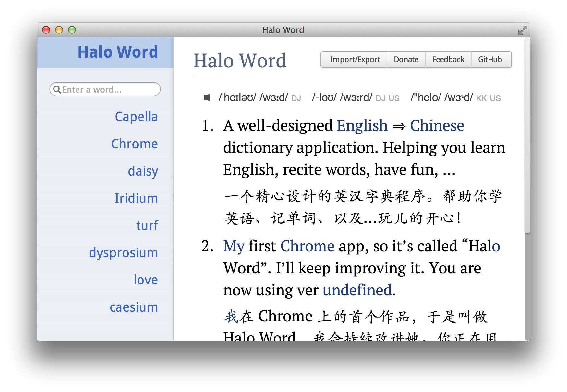
Task: Click the blue 我 character link
Action: (x=231, y=316)
